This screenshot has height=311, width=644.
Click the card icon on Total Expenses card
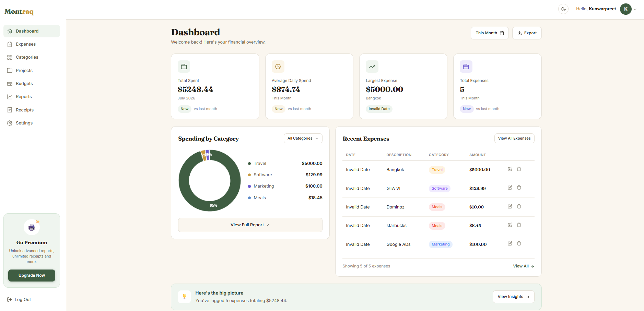[x=466, y=67]
